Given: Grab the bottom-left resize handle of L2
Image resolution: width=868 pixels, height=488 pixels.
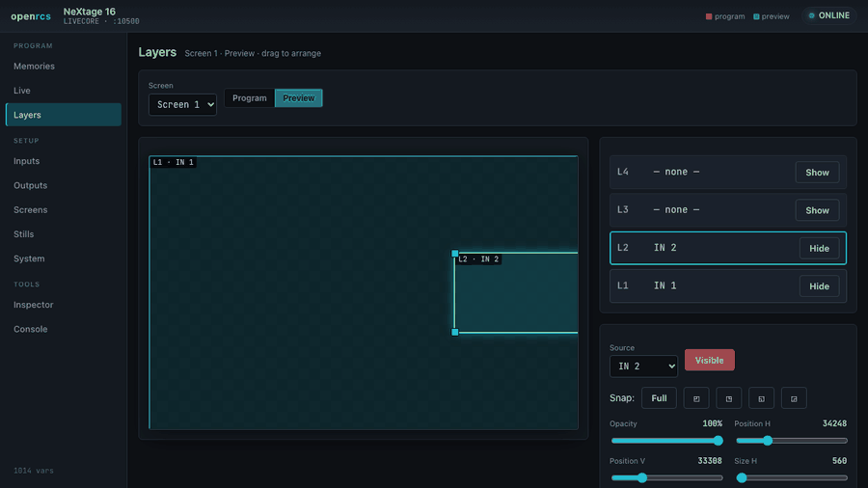Looking at the screenshot, I should click(x=454, y=332).
